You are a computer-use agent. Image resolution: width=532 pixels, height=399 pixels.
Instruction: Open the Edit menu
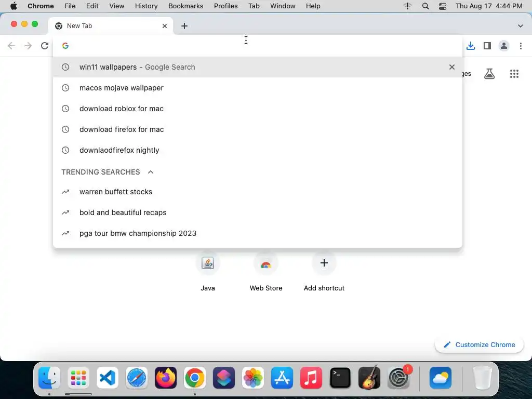pyautogui.click(x=92, y=6)
